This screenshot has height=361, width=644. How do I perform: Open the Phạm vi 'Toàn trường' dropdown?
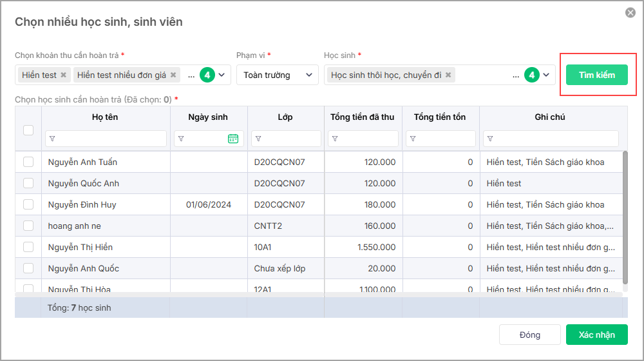[310, 75]
